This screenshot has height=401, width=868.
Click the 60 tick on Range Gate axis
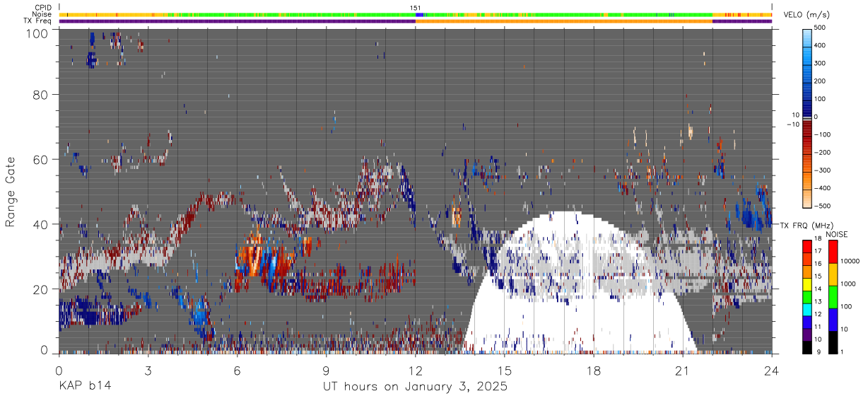(41, 159)
